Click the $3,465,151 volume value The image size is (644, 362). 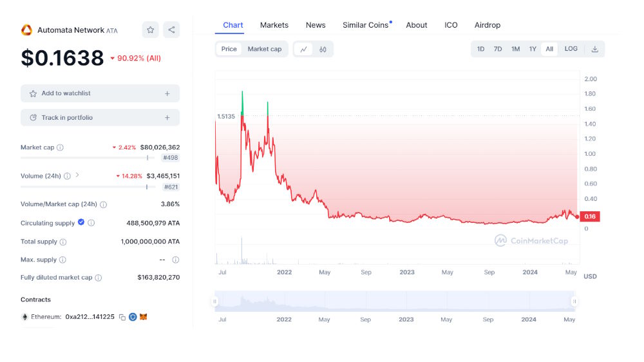pos(163,176)
